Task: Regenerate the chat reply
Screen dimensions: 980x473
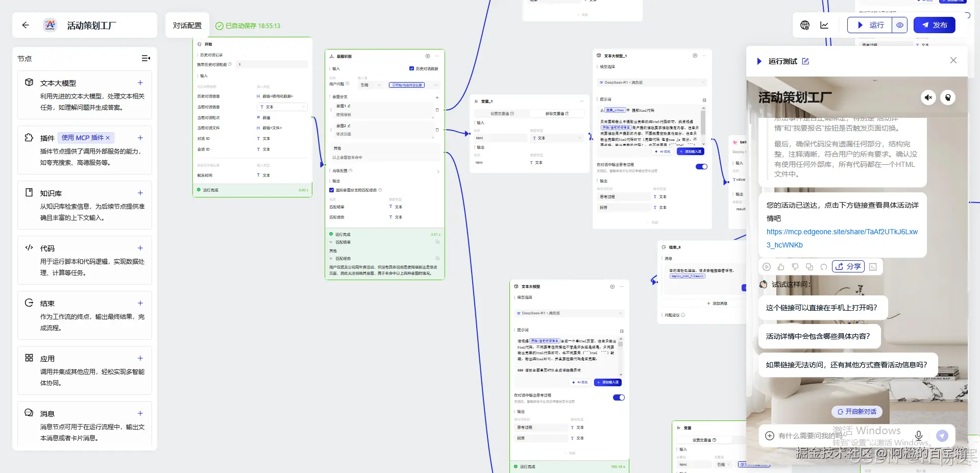Action: (823, 267)
